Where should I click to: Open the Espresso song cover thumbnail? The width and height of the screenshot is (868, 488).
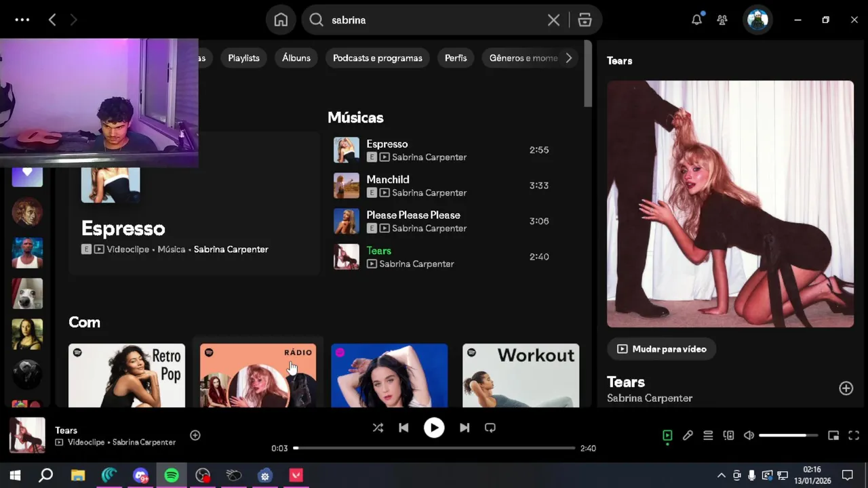346,150
